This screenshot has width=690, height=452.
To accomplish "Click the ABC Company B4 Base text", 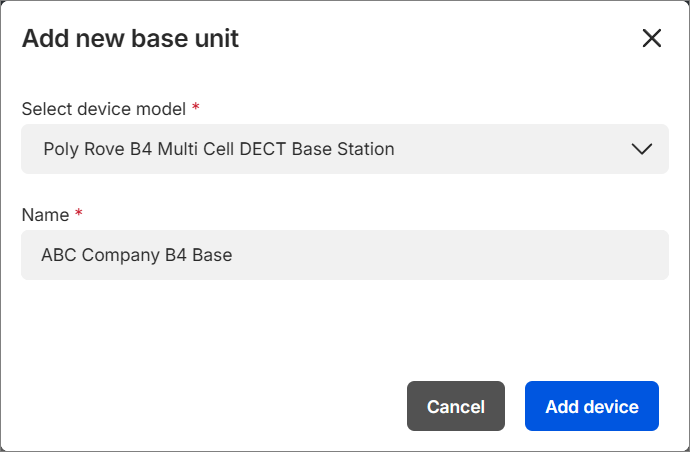I will pyautogui.click(x=137, y=255).
